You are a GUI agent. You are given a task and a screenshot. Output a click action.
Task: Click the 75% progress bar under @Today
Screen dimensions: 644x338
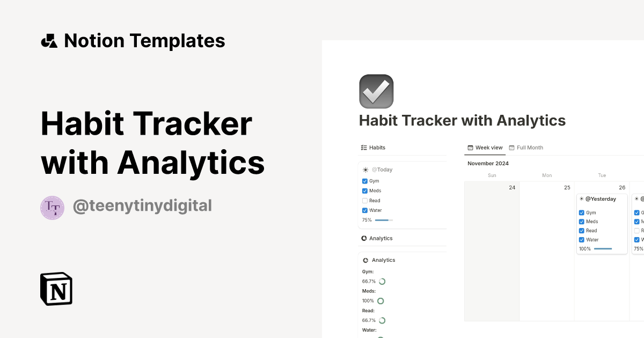pyautogui.click(x=385, y=220)
